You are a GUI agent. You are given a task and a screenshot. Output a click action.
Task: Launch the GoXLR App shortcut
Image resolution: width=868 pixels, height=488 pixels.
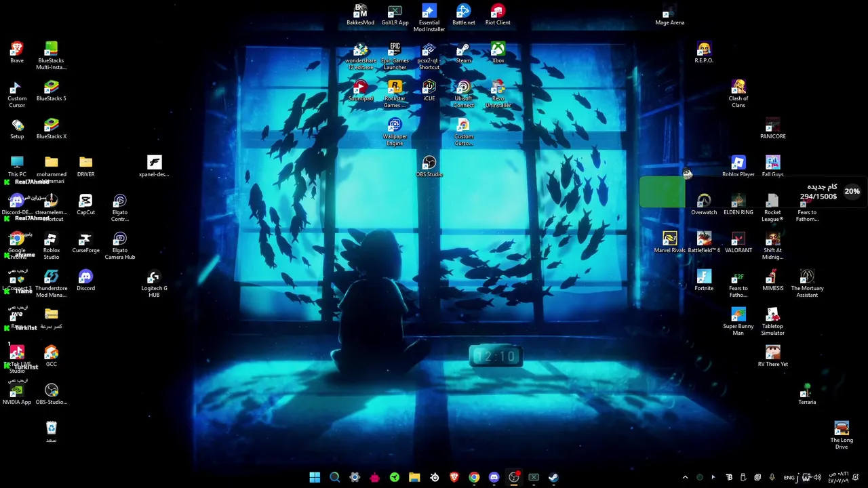[395, 15]
